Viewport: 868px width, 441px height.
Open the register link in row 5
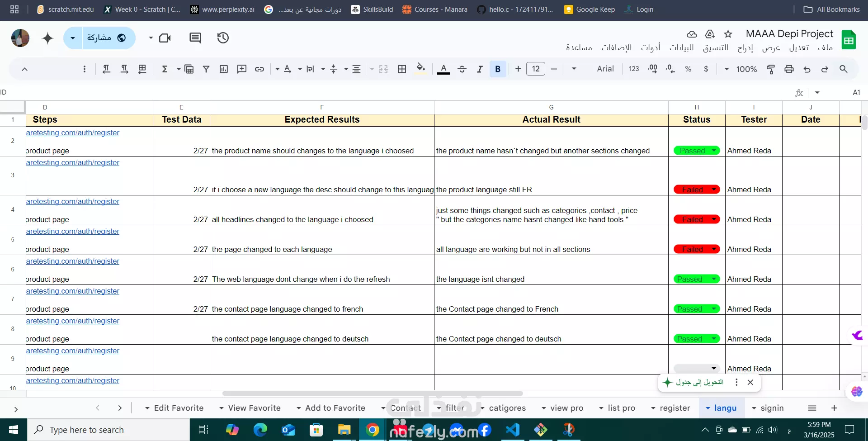coord(73,231)
